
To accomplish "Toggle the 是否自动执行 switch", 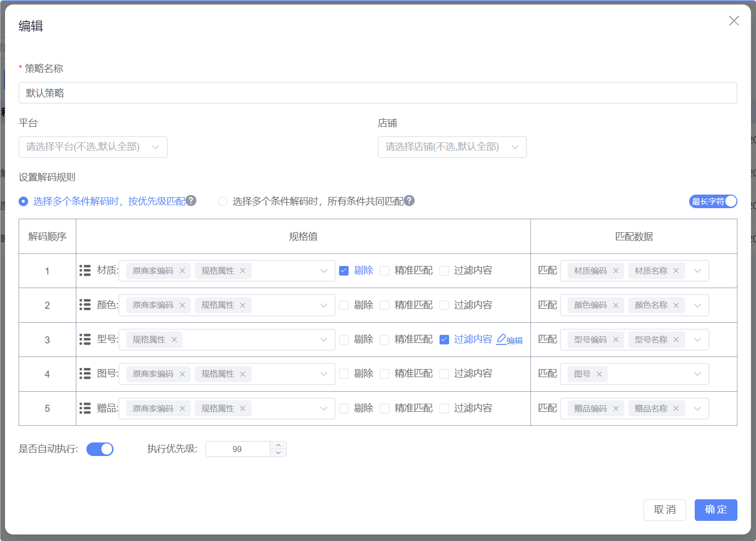I will [100, 449].
